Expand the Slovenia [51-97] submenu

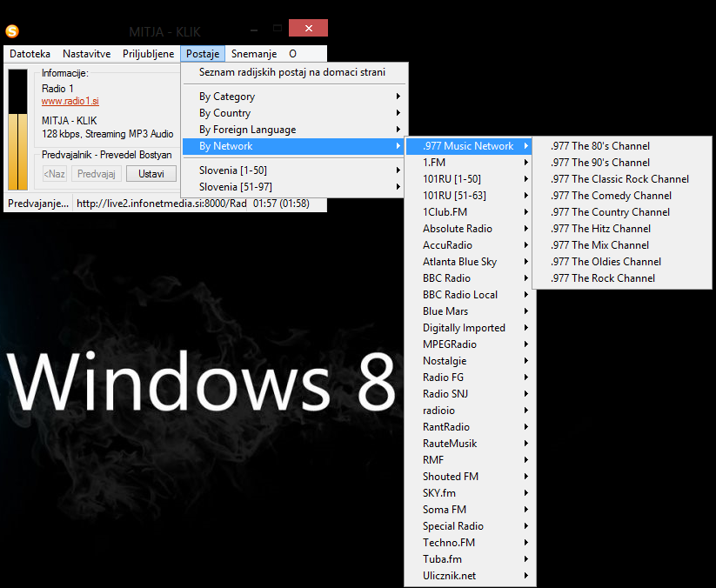[x=295, y=187]
